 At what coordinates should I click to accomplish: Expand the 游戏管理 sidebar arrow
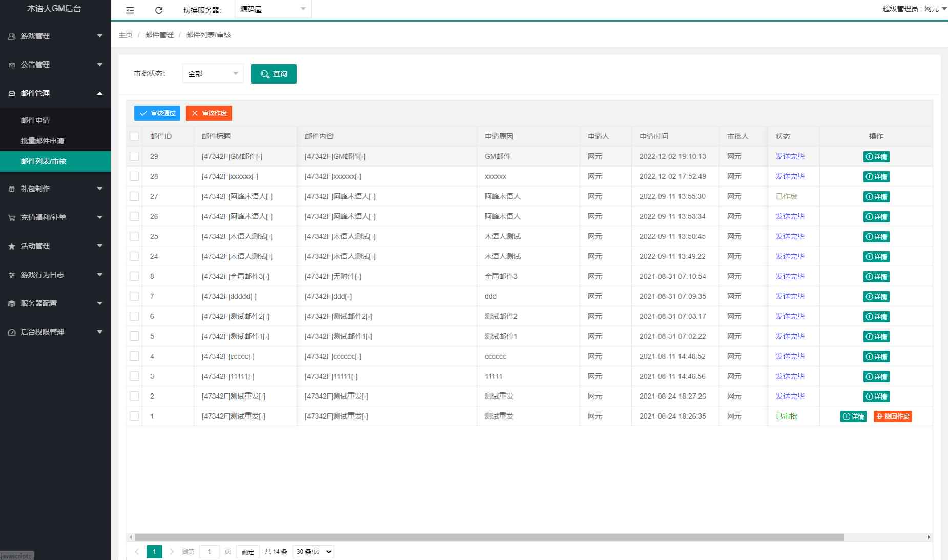(100, 36)
